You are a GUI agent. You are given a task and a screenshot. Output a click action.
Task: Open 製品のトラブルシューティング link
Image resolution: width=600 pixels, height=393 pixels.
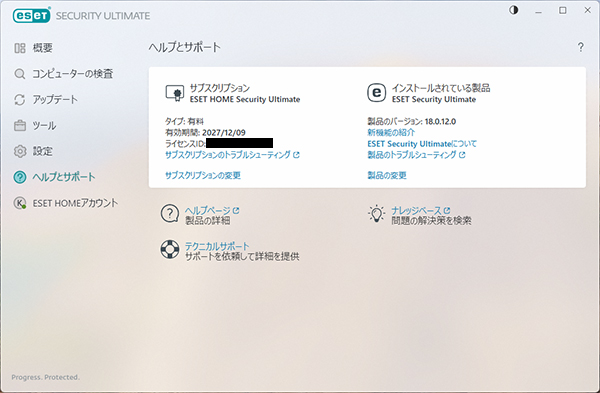[x=412, y=155]
